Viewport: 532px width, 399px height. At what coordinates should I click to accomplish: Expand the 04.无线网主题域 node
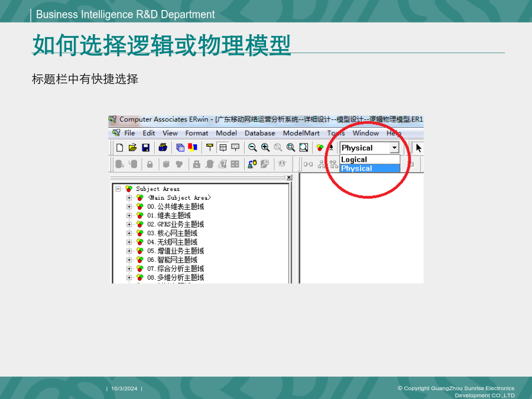129,242
